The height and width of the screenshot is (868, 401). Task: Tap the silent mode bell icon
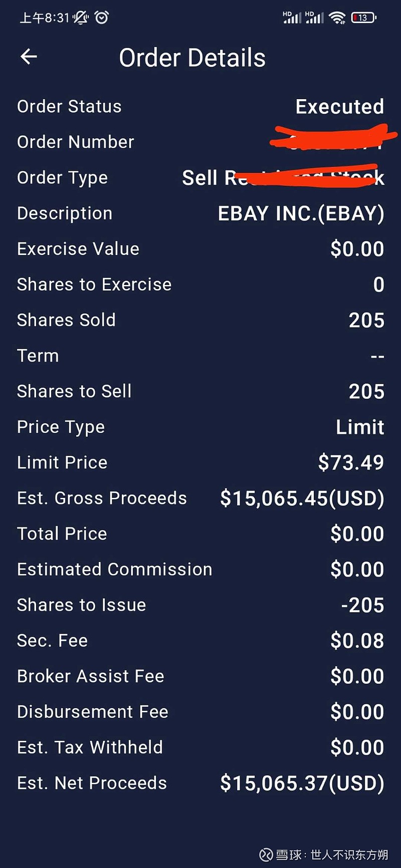[80, 18]
